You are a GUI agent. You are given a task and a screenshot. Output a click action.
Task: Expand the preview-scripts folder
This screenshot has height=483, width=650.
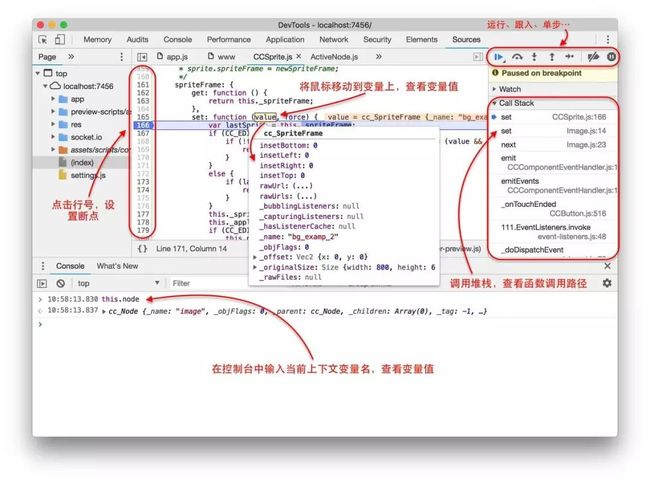tap(53, 112)
